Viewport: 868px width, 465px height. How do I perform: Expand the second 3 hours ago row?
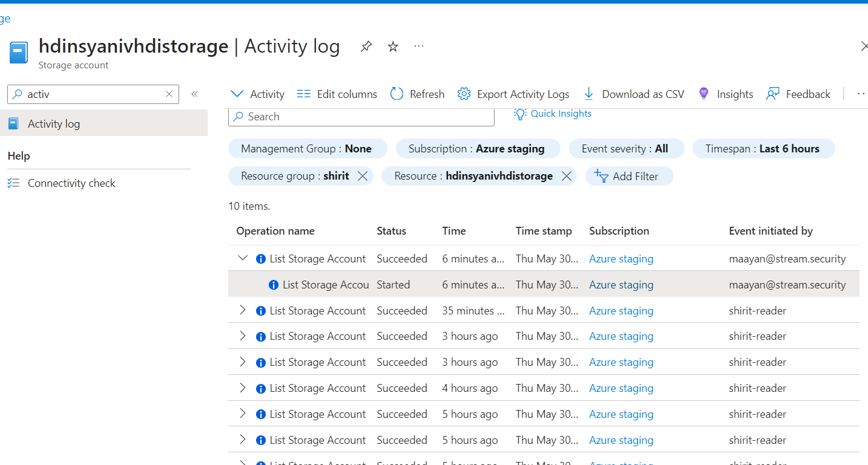coord(243,362)
